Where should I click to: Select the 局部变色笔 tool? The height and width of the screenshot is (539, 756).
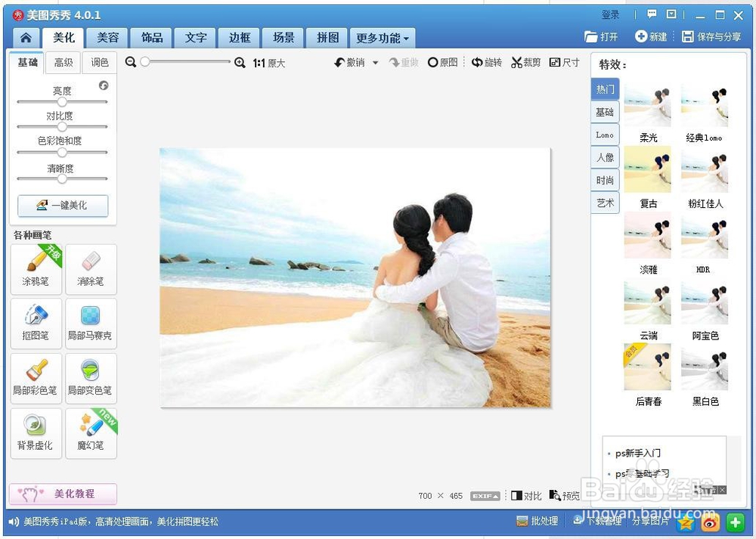(x=91, y=379)
